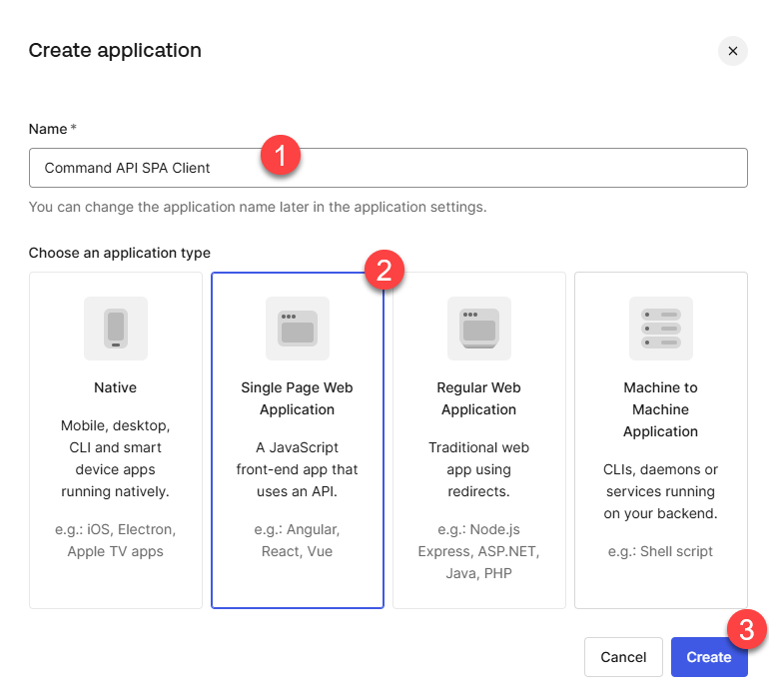Select the Native application type title
This screenshot has width=769, height=700.
[116, 387]
